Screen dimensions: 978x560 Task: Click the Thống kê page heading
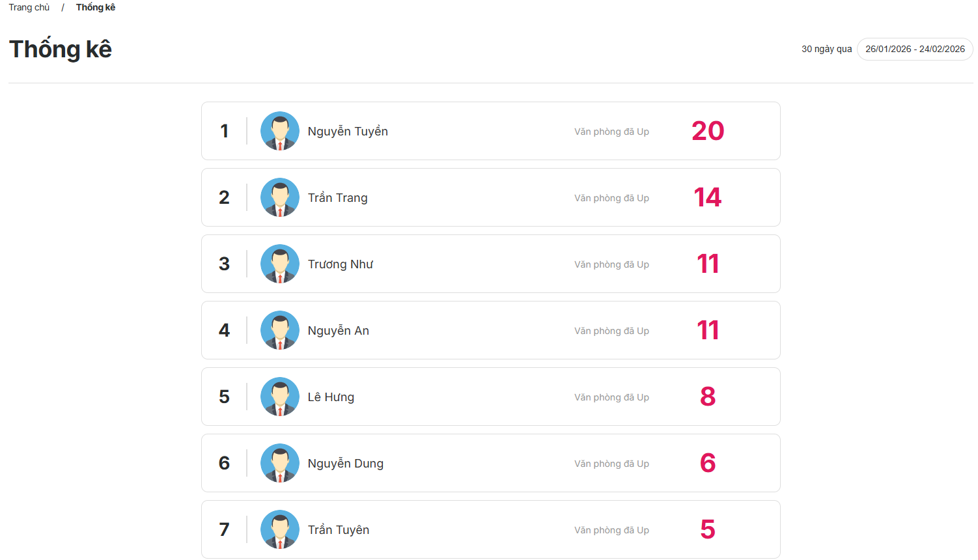[61, 49]
